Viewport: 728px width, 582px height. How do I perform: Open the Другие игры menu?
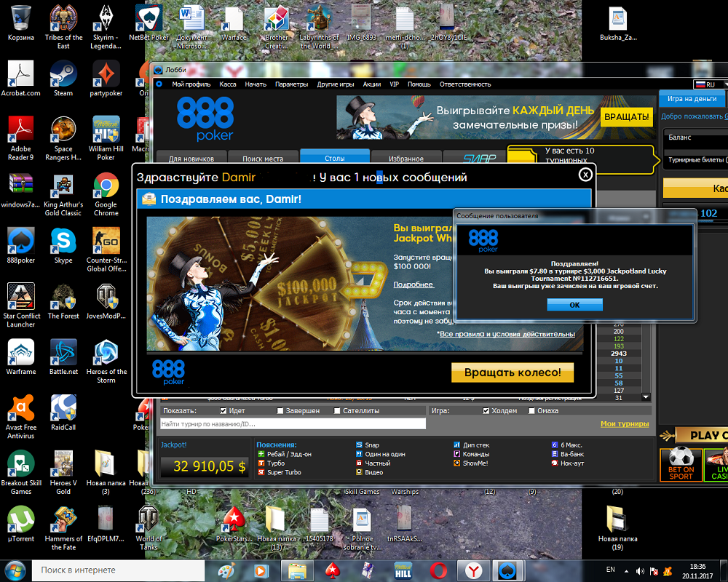pos(336,84)
